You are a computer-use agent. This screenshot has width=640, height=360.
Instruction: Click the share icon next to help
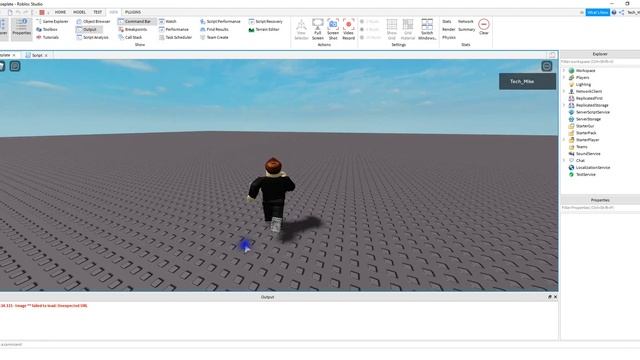click(621, 13)
